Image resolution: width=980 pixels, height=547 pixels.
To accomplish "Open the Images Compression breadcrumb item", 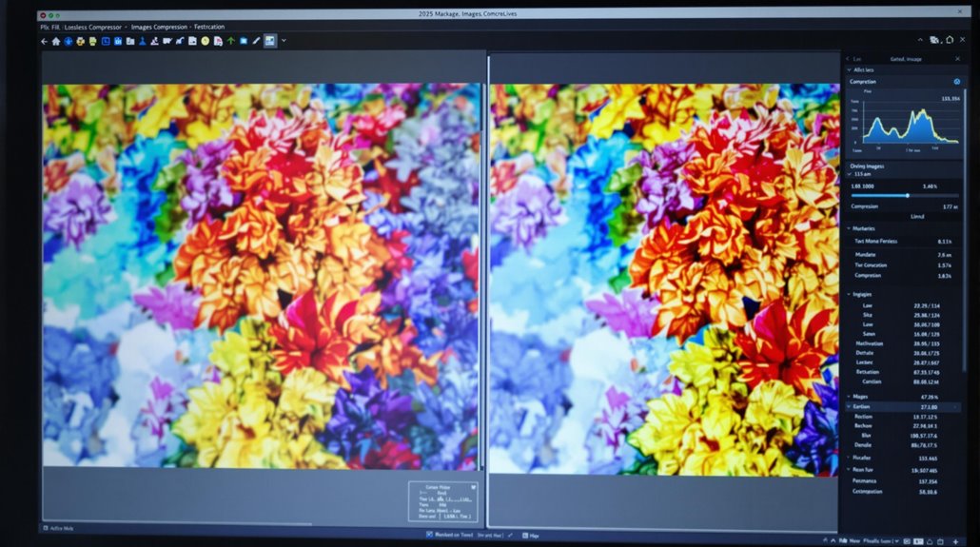I will [x=159, y=27].
